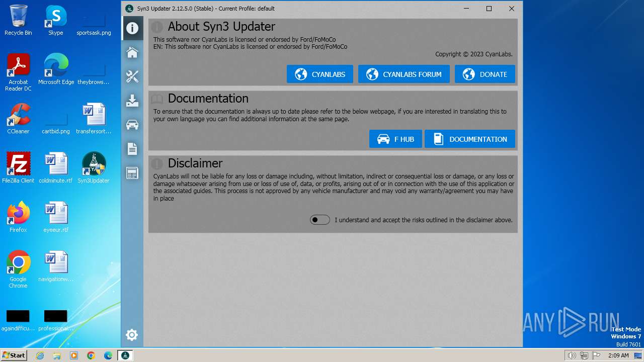Viewport: 644px width, 362px height.
Task: Toggle the disclaimer acceptance switch
Action: coord(320,220)
